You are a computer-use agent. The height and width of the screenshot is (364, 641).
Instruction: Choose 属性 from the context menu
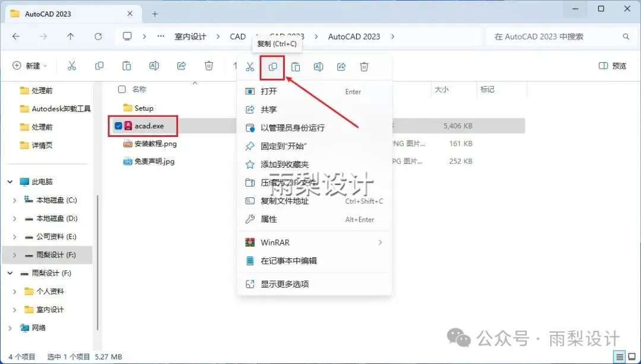pyautogui.click(x=314, y=219)
